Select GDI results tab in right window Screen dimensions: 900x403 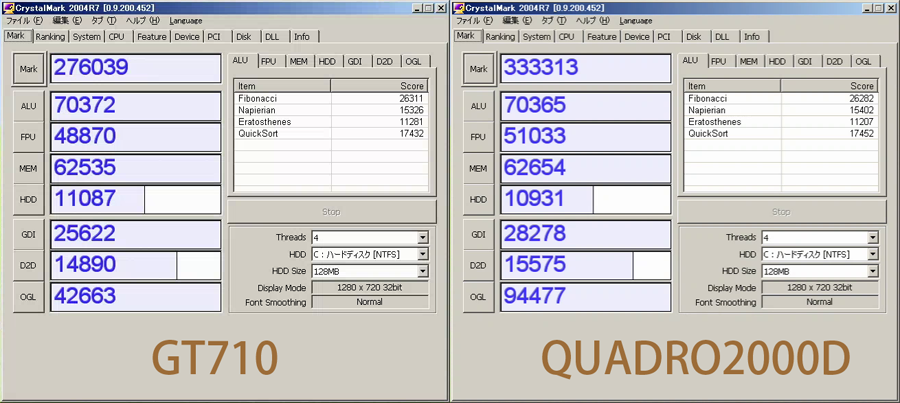pyautogui.click(x=805, y=61)
